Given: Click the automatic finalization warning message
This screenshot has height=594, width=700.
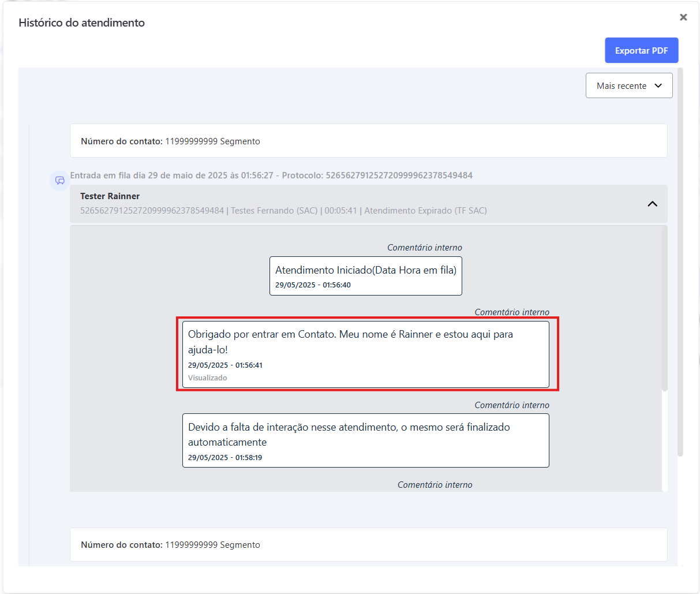Looking at the screenshot, I should pos(365,440).
